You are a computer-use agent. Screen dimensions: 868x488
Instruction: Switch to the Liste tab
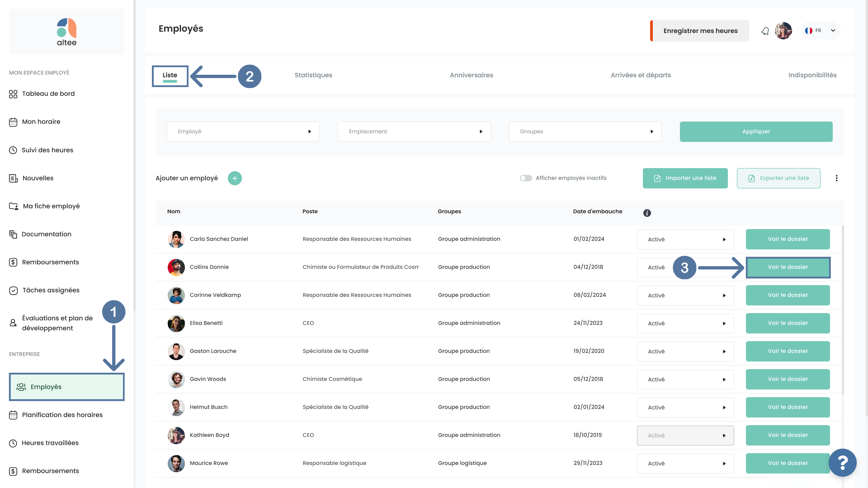pos(170,75)
